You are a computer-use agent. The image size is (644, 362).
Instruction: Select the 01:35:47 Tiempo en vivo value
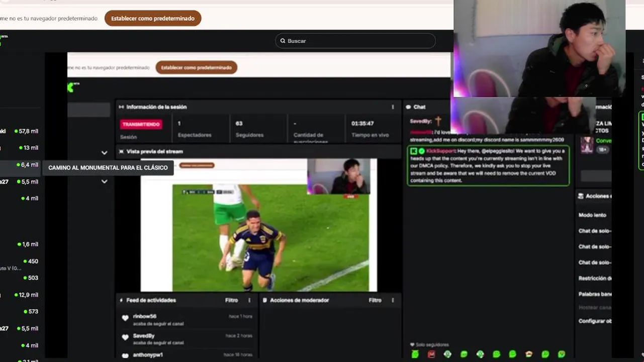362,123
